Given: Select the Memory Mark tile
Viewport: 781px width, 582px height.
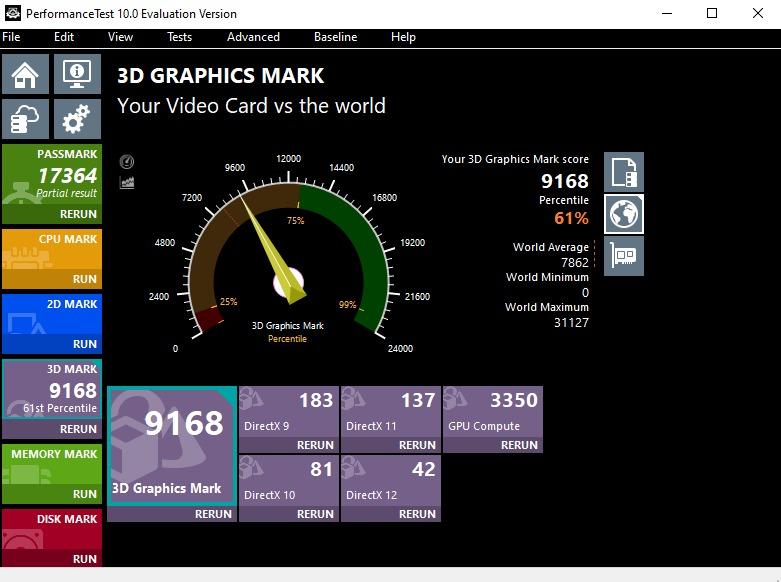Looking at the screenshot, I should (52, 464).
